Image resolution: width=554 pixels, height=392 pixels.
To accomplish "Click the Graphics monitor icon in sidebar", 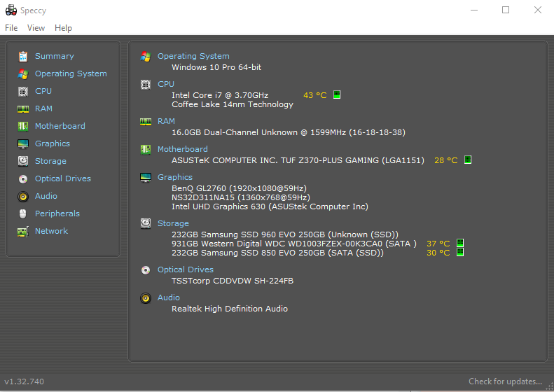I will click(x=23, y=143).
